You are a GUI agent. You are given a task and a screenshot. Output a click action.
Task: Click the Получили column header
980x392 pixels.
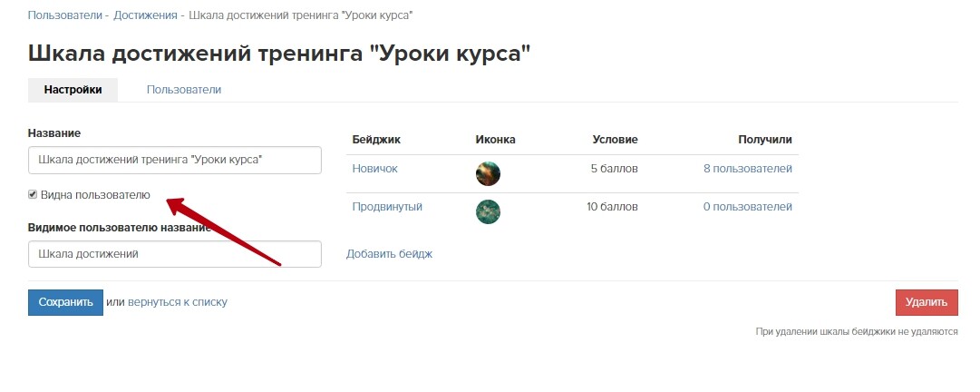(x=765, y=140)
